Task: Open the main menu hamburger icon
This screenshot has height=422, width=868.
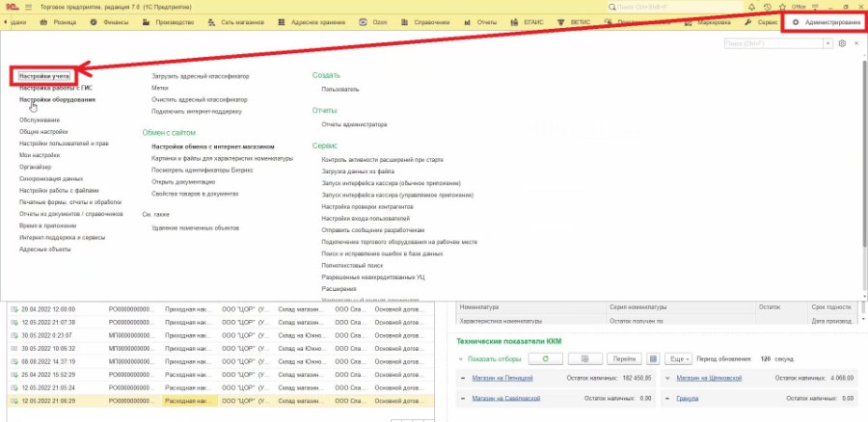Action: (28, 7)
